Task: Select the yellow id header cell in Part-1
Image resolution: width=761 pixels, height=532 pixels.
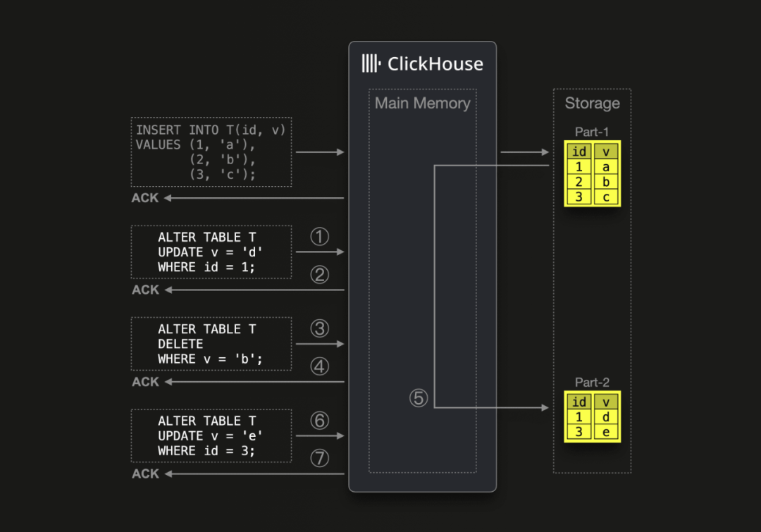Action: coord(579,151)
